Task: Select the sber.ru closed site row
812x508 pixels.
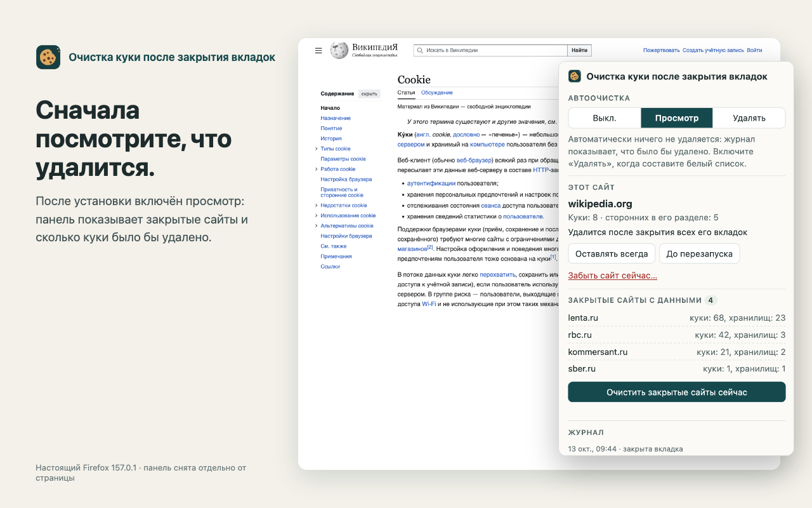Action: pyautogui.click(x=677, y=369)
